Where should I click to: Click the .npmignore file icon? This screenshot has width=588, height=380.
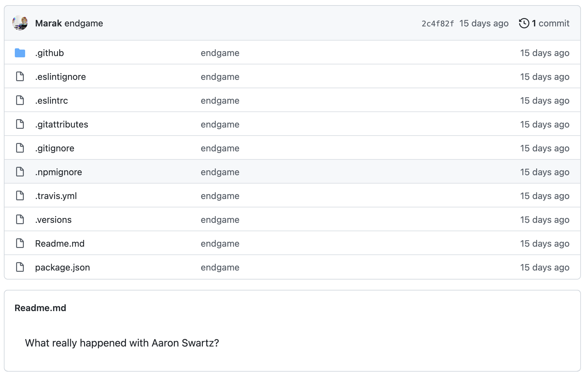(x=20, y=172)
